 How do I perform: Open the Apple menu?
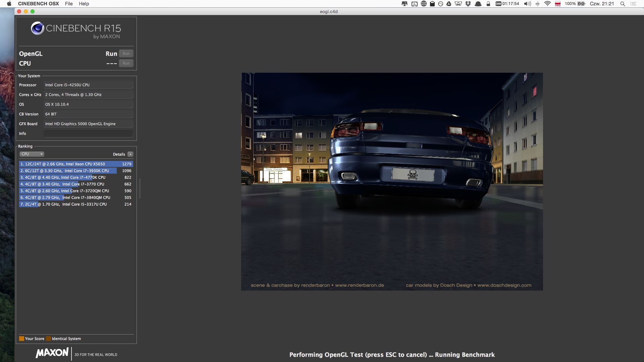(x=9, y=4)
